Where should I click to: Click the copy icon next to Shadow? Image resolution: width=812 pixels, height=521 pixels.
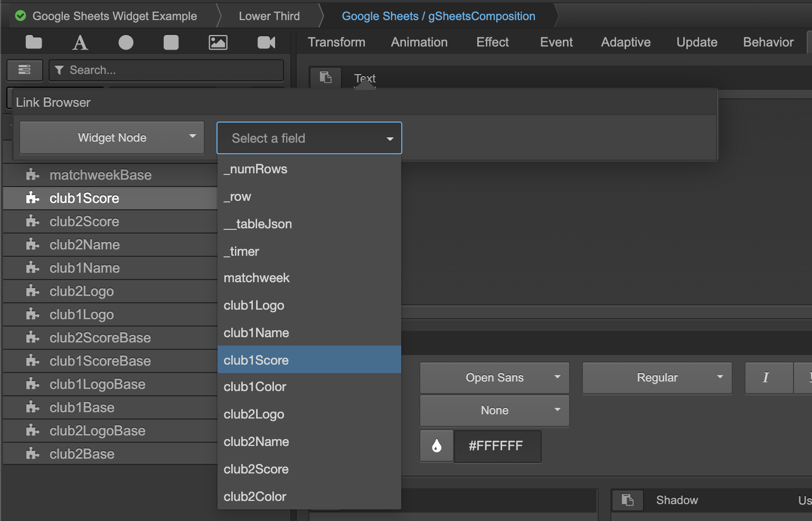click(x=627, y=499)
